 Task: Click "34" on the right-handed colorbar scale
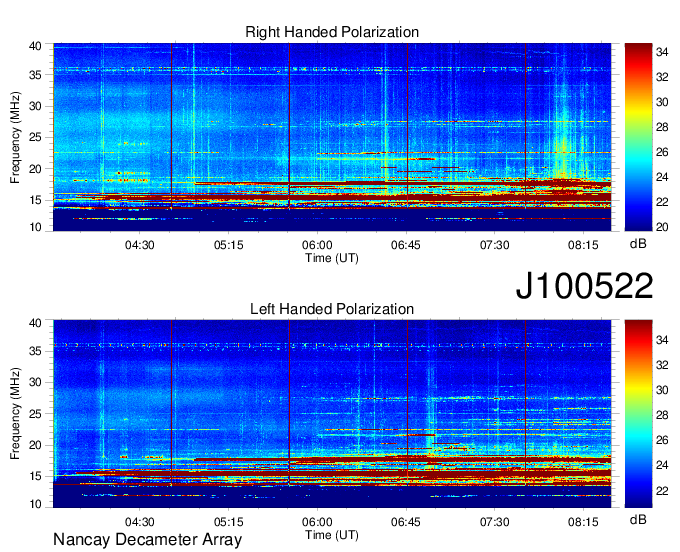coord(662,52)
